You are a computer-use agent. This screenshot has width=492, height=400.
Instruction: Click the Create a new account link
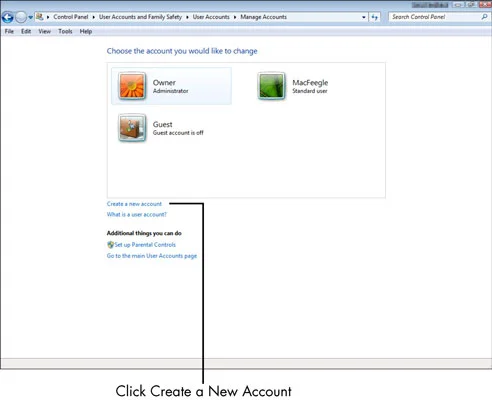[134, 204]
